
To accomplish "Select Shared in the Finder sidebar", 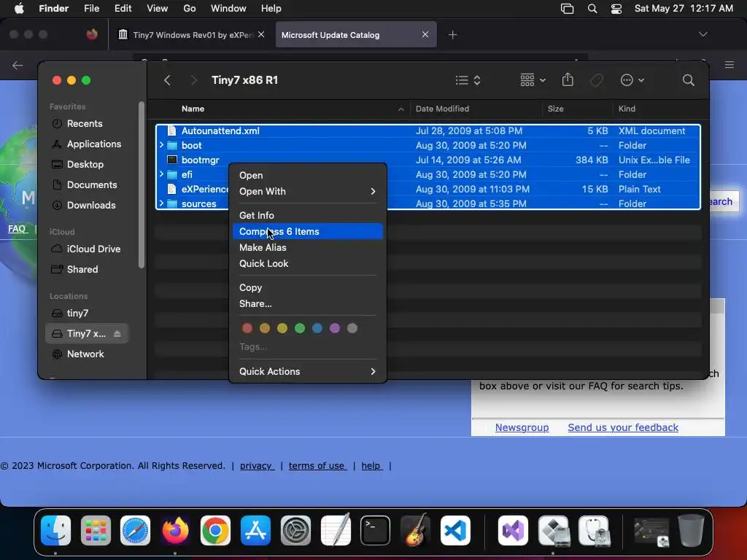I will (88, 270).
